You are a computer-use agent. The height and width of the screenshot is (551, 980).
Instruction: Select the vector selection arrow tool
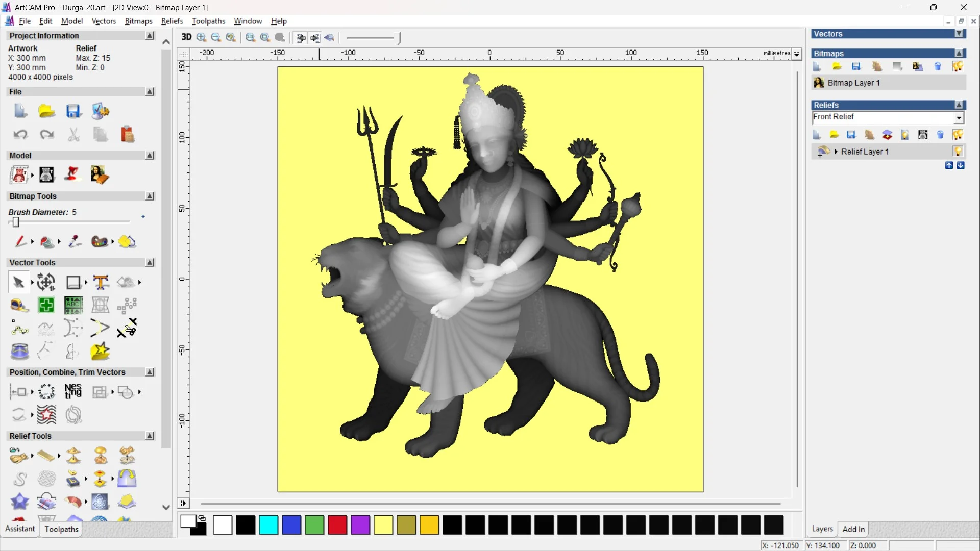coord(18,282)
